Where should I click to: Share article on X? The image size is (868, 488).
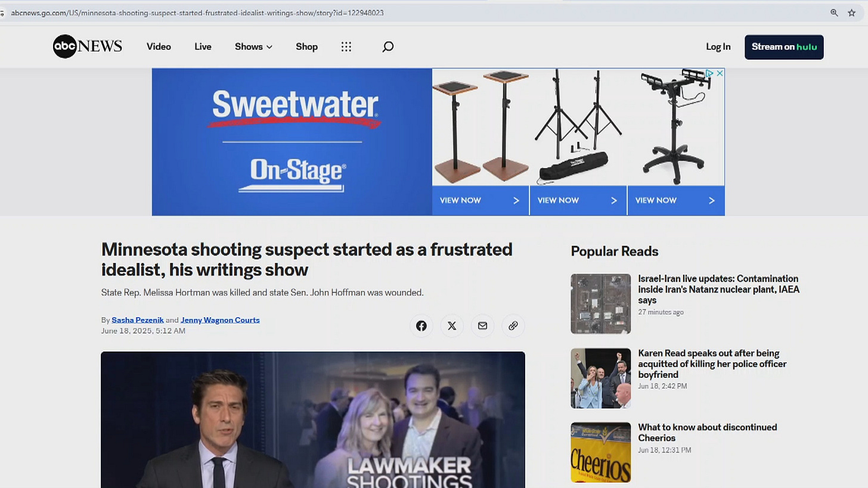point(452,326)
